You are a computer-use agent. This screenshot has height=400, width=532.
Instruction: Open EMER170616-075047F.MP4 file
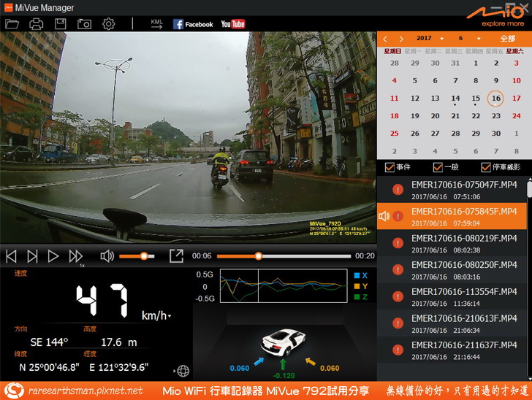click(452, 190)
